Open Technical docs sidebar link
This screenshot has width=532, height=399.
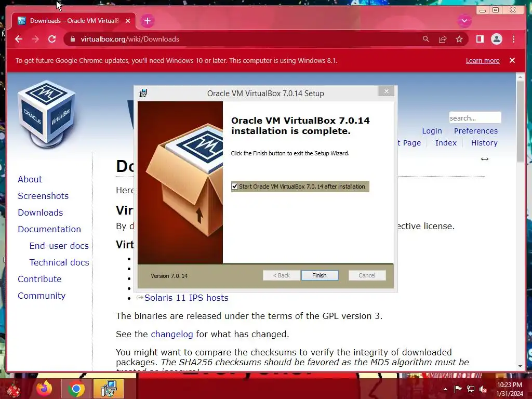point(59,262)
